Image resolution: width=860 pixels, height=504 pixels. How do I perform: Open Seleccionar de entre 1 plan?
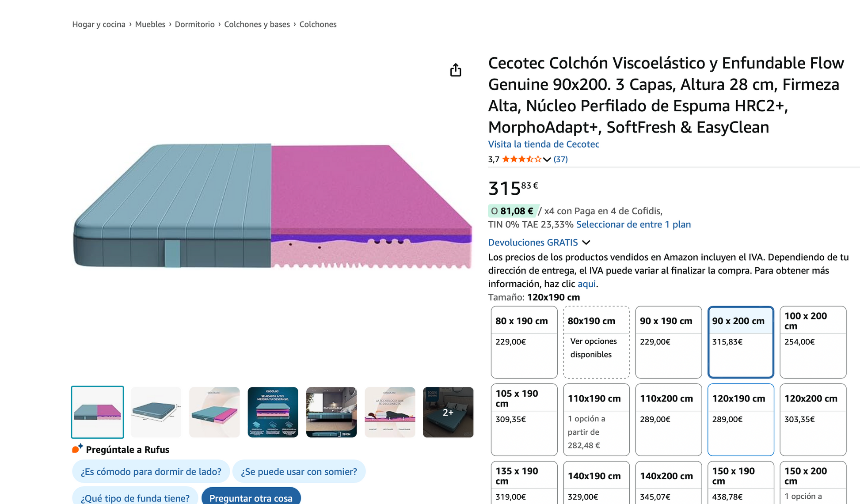633,224
